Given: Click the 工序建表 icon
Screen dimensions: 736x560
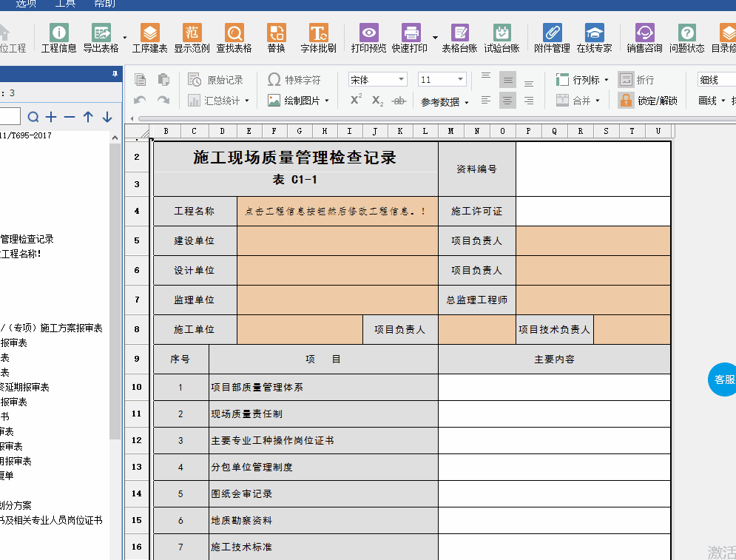Looking at the screenshot, I should [149, 38].
